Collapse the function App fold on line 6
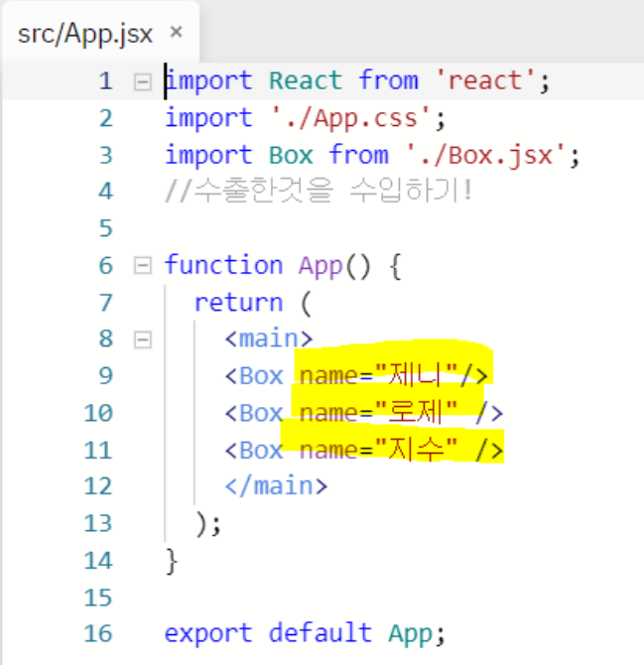The width and height of the screenshot is (644, 669). coord(143,266)
